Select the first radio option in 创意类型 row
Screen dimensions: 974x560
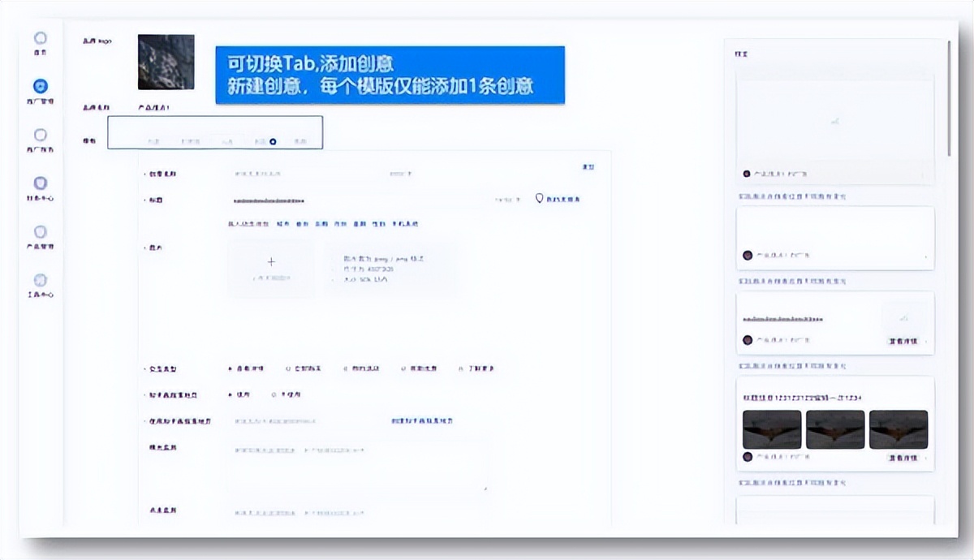(231, 368)
